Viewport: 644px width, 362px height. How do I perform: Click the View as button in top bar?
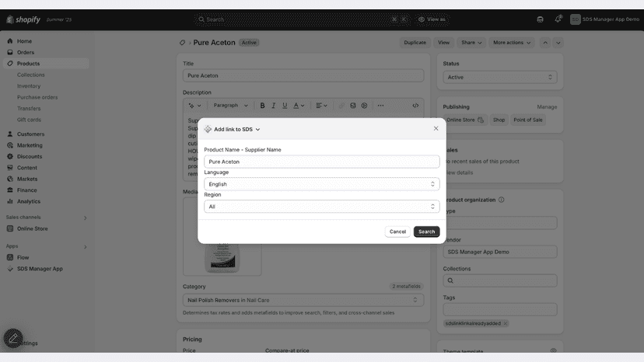[x=432, y=19]
